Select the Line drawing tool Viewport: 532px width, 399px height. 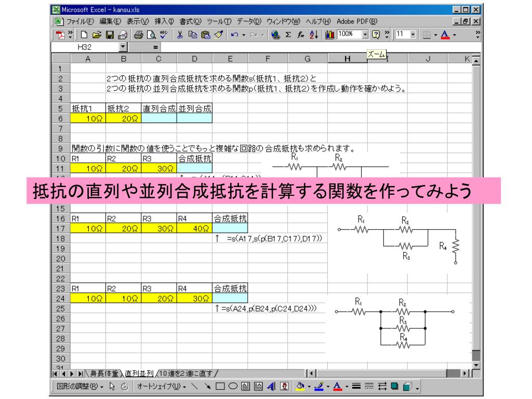194,386
